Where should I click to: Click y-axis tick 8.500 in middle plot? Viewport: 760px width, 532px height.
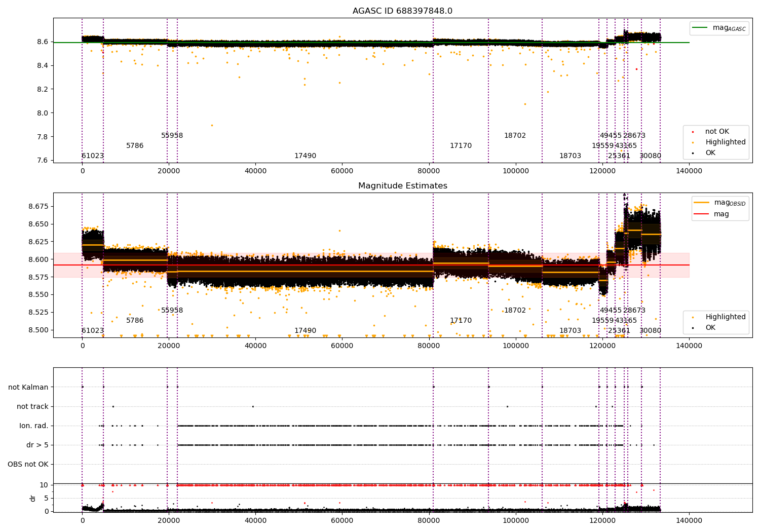[x=39, y=330]
